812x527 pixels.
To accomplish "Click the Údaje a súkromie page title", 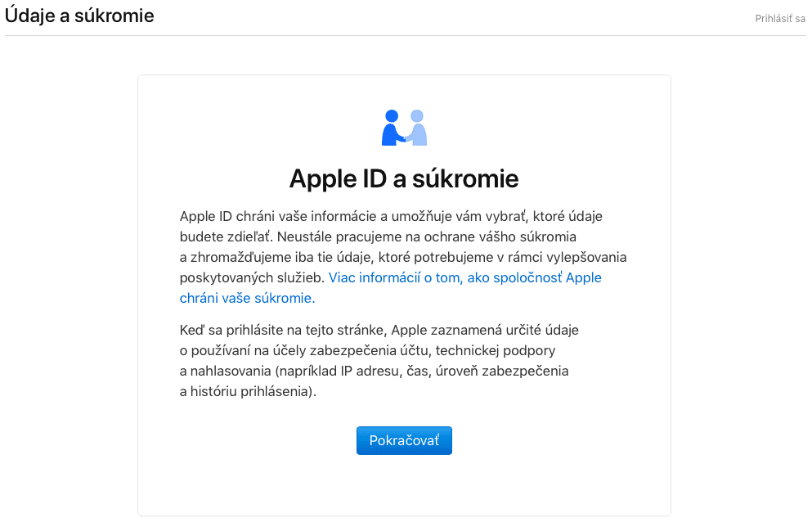I will pyautogui.click(x=79, y=16).
